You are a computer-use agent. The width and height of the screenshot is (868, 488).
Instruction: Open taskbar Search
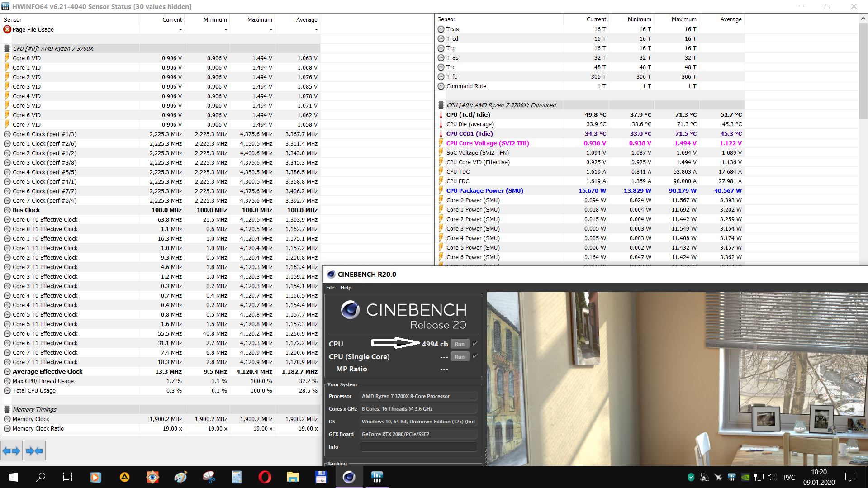41,477
